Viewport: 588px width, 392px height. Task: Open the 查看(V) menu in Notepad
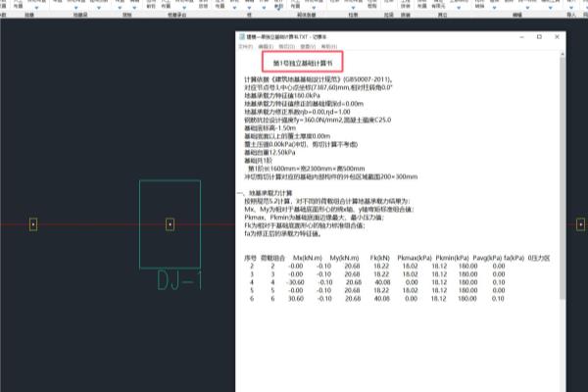(x=308, y=46)
